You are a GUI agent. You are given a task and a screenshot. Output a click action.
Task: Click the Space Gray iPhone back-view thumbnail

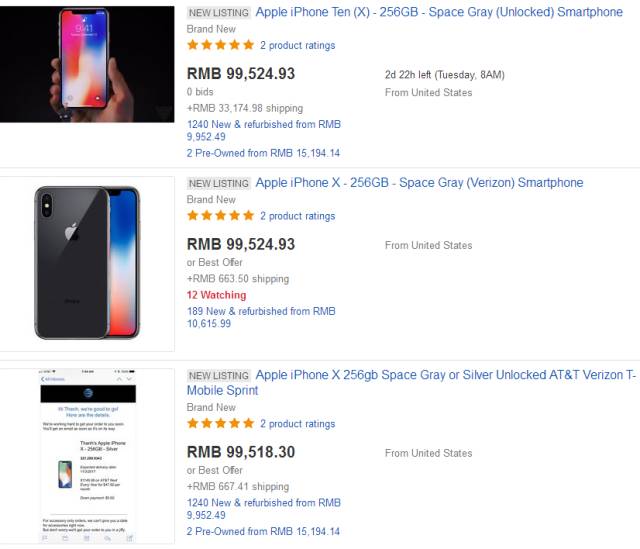pyautogui.click(x=87, y=261)
